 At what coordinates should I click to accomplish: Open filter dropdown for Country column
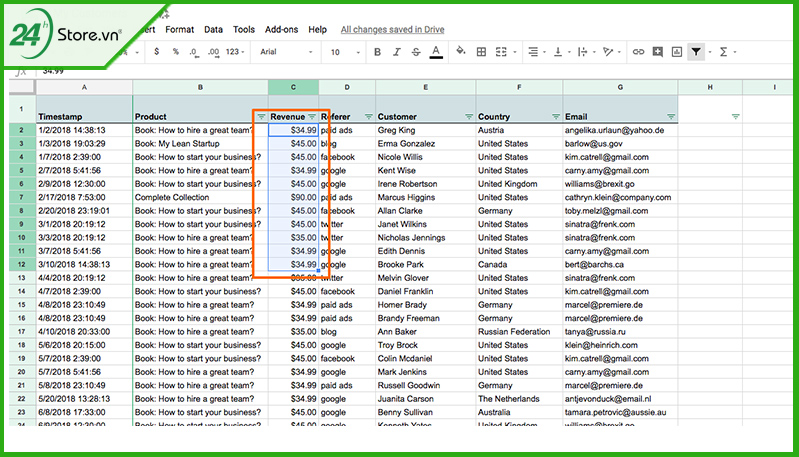[x=556, y=117]
